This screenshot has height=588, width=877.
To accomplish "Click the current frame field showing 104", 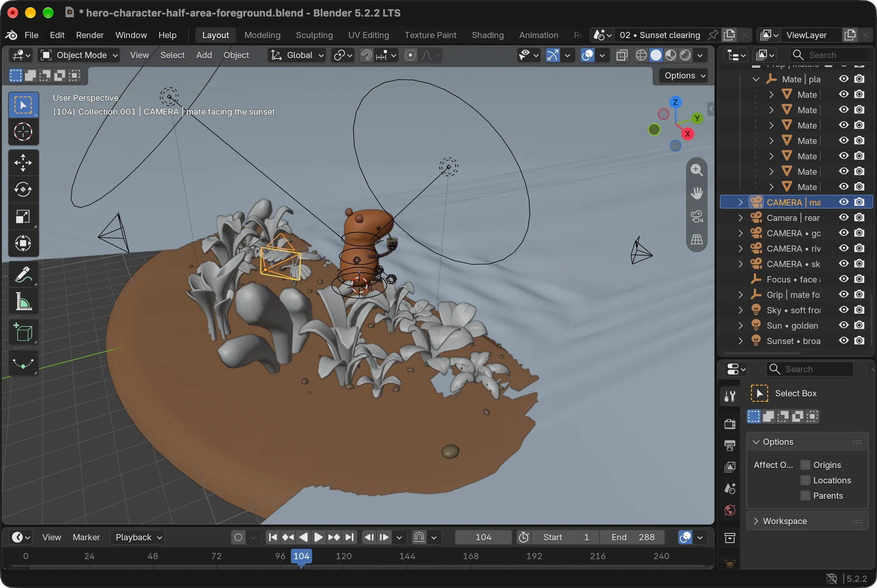I will click(x=483, y=537).
